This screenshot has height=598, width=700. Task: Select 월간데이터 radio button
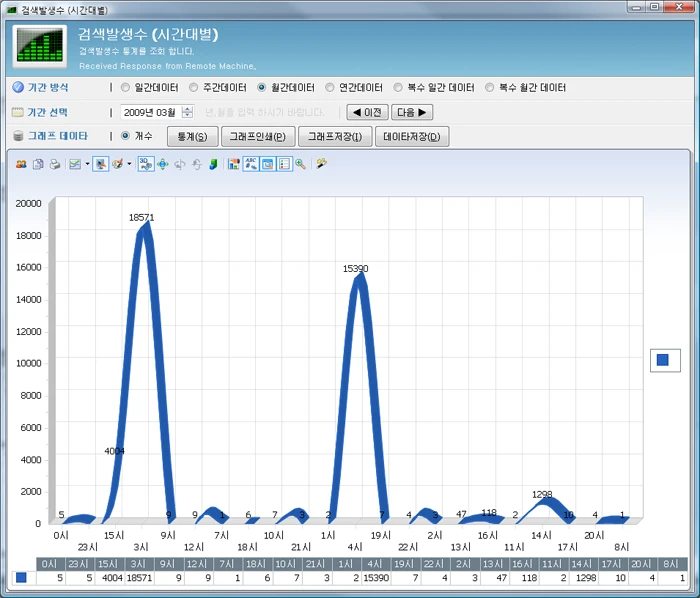point(262,87)
